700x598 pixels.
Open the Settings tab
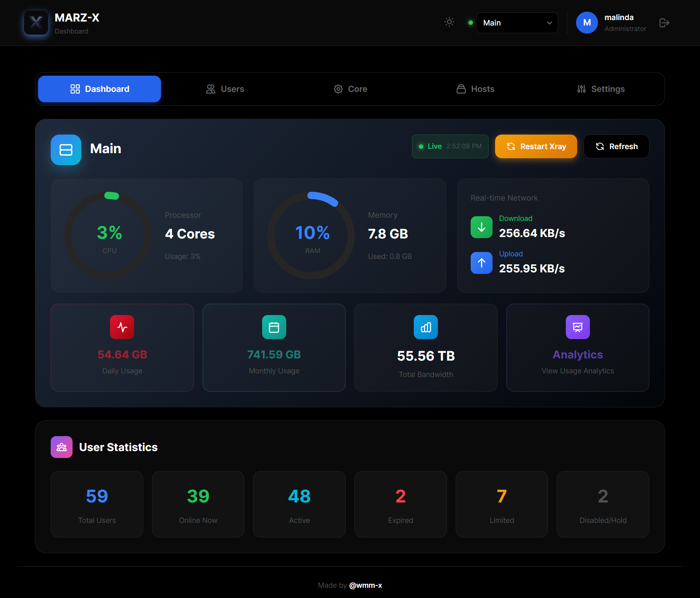601,89
